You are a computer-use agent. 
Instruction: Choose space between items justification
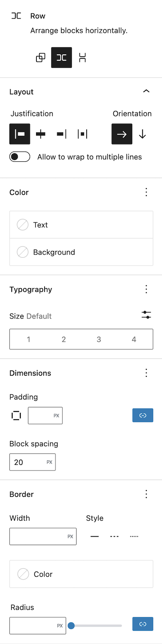tap(83, 134)
